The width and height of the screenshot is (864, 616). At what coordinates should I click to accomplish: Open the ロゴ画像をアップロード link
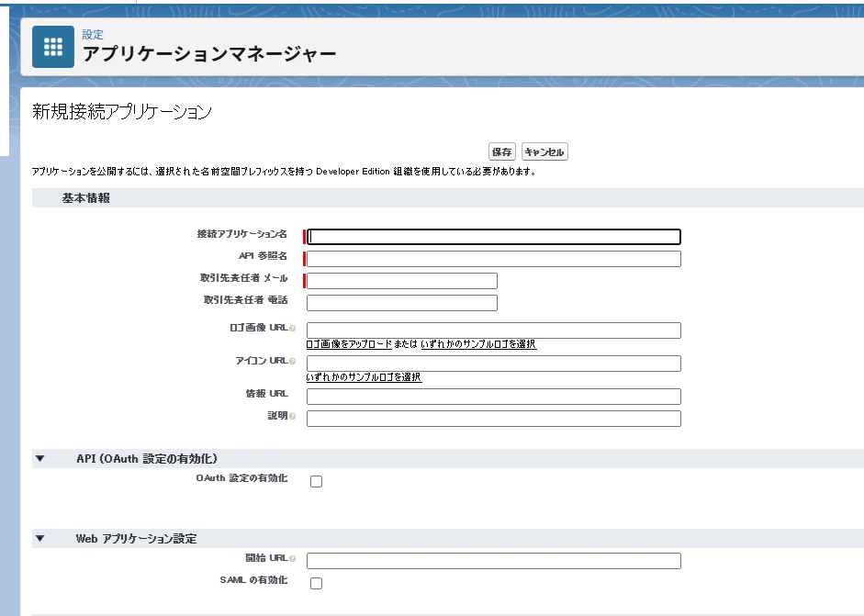click(x=349, y=344)
